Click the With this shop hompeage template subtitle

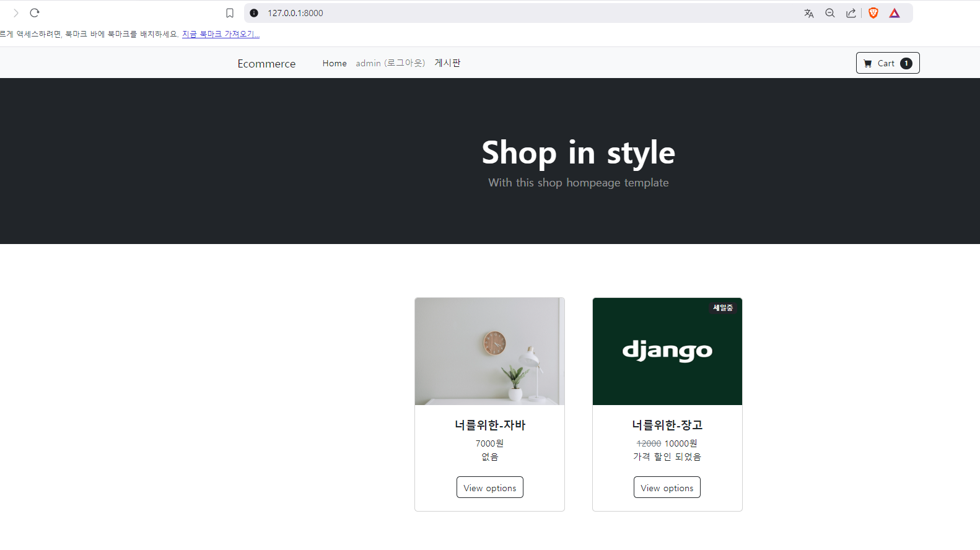point(579,183)
